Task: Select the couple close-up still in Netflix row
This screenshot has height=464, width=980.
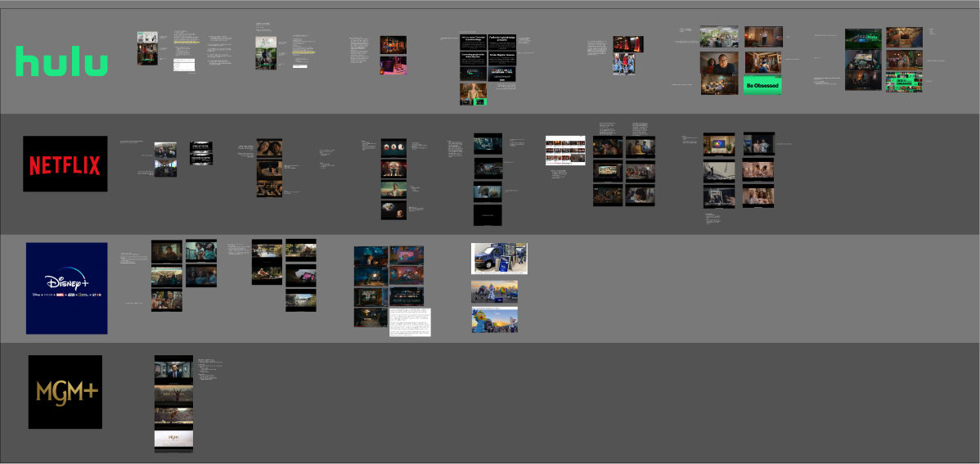Action: (x=269, y=149)
